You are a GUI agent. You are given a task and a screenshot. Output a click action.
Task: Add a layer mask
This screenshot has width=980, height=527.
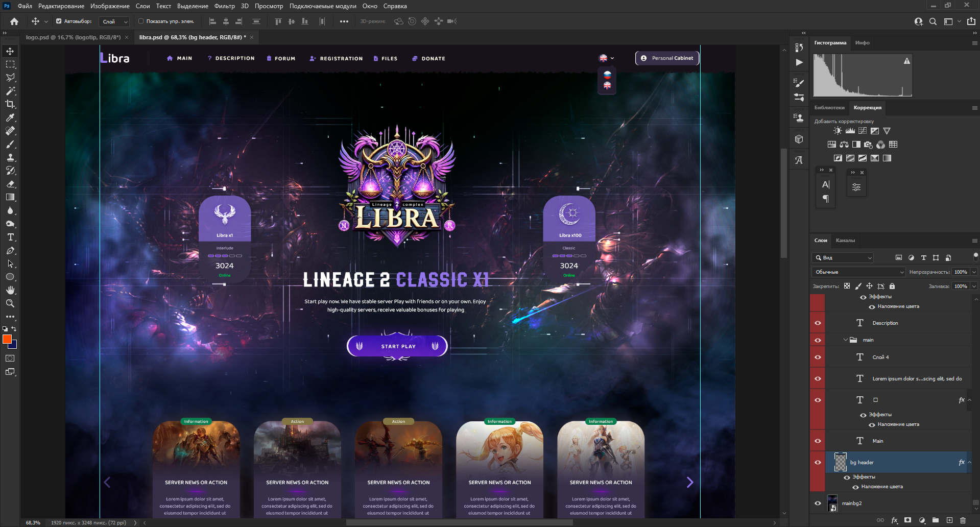[907, 520]
